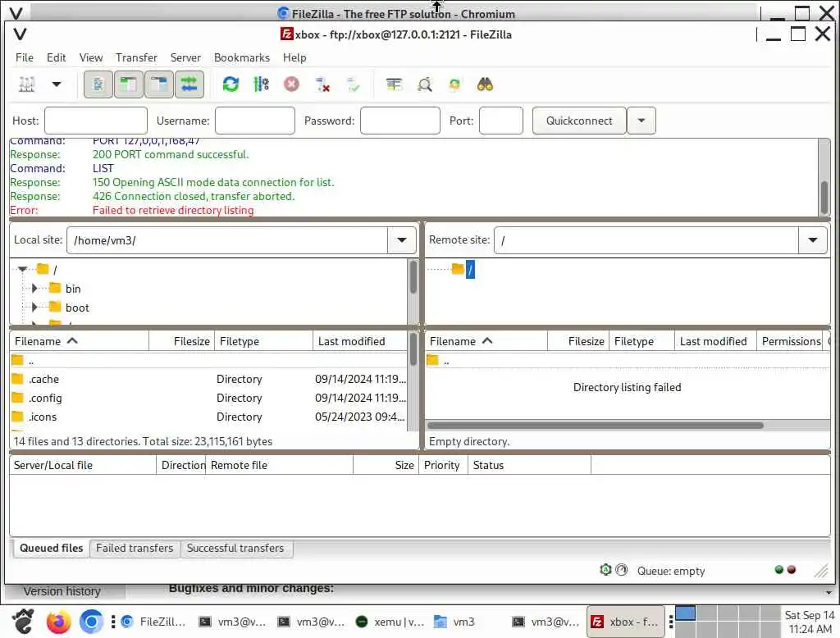Viewport: 840px width, 638px height.
Task: Open the Bookmarks menu
Action: tap(242, 57)
